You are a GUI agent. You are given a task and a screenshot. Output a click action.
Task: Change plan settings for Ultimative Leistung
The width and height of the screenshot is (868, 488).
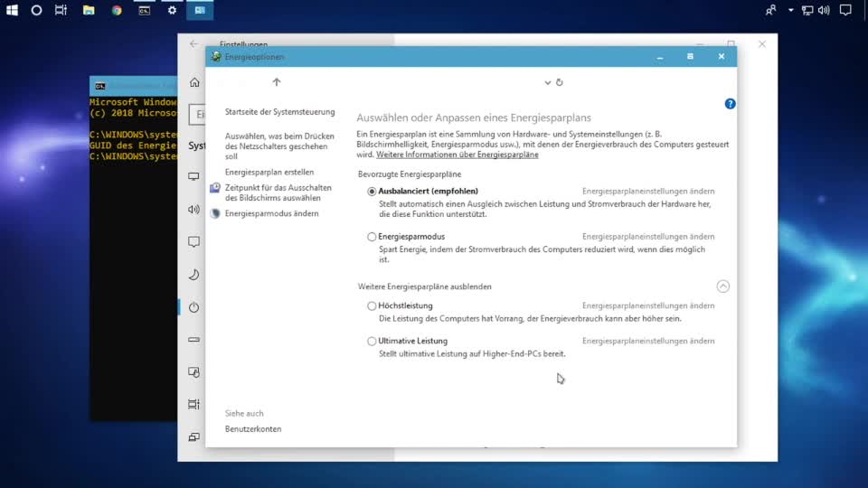[x=648, y=341]
